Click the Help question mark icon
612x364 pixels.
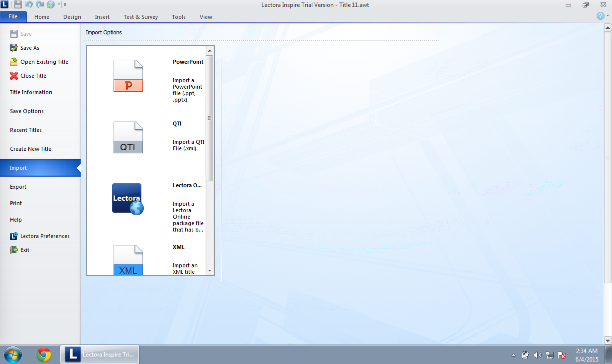click(x=600, y=16)
